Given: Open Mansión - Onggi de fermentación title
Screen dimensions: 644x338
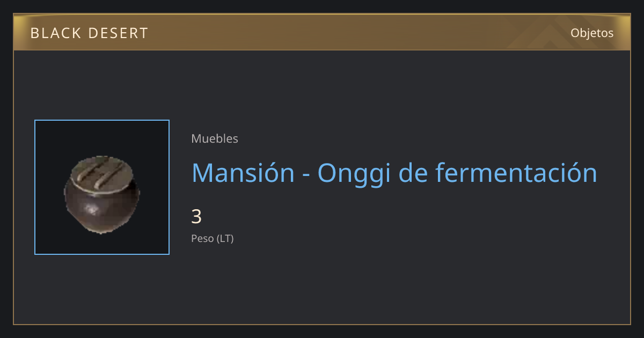Looking at the screenshot, I should [x=394, y=173].
